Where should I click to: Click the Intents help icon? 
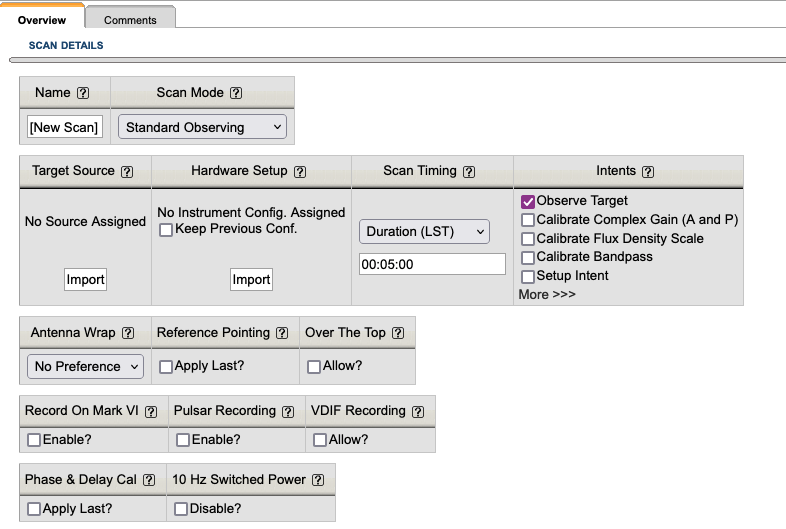pyautogui.click(x=648, y=171)
